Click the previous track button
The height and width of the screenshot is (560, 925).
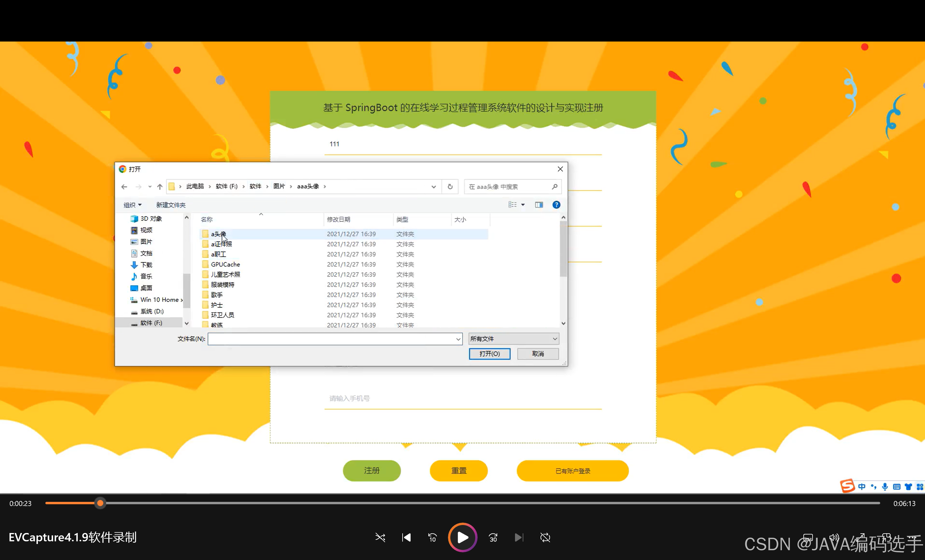pos(406,537)
